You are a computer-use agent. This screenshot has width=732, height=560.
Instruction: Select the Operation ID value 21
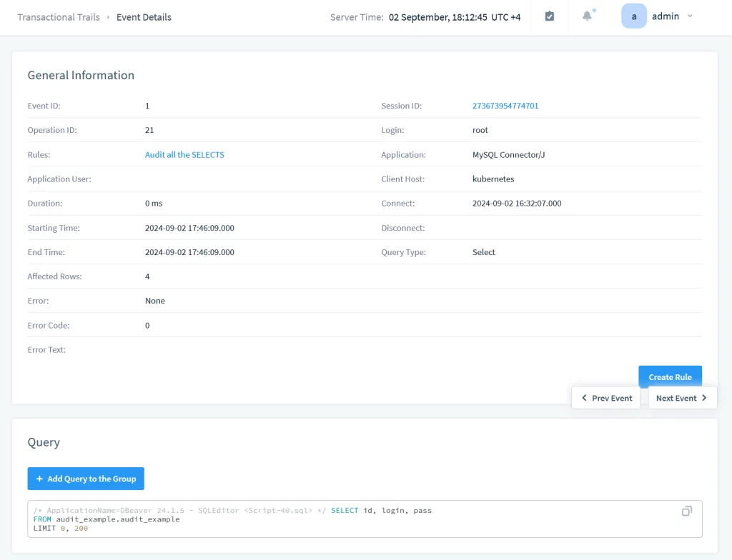pyautogui.click(x=149, y=130)
